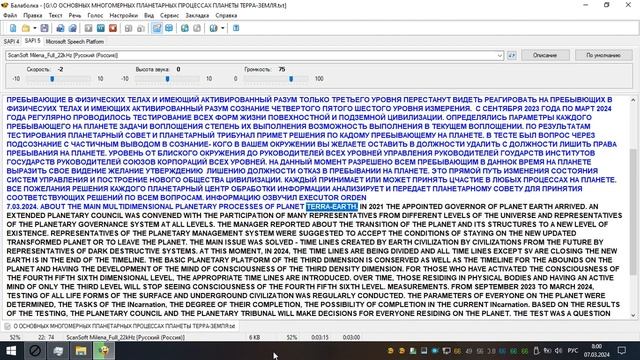The image size is (640, 360).
Task: Click the highlighted TERRA-EARTH text
Action: (331, 207)
